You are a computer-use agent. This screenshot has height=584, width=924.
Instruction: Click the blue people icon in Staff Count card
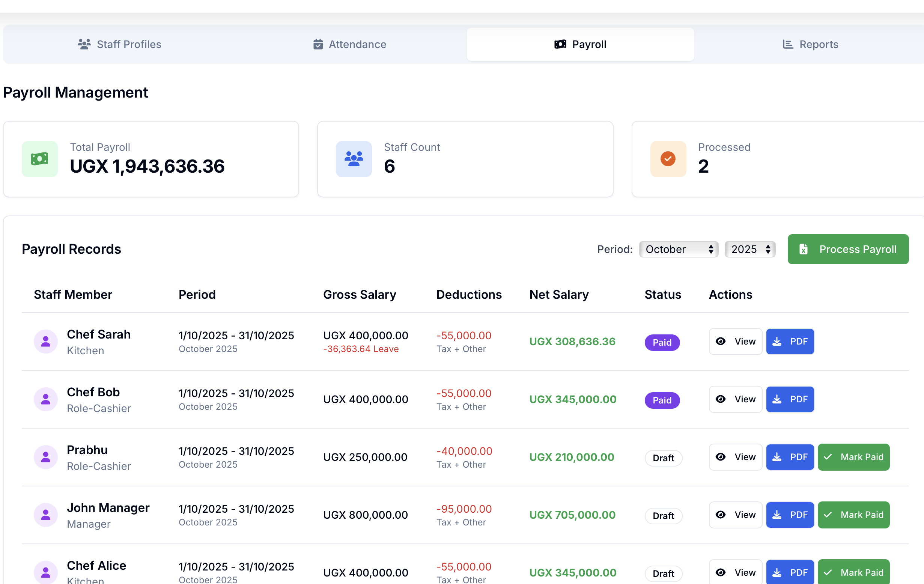tap(354, 159)
